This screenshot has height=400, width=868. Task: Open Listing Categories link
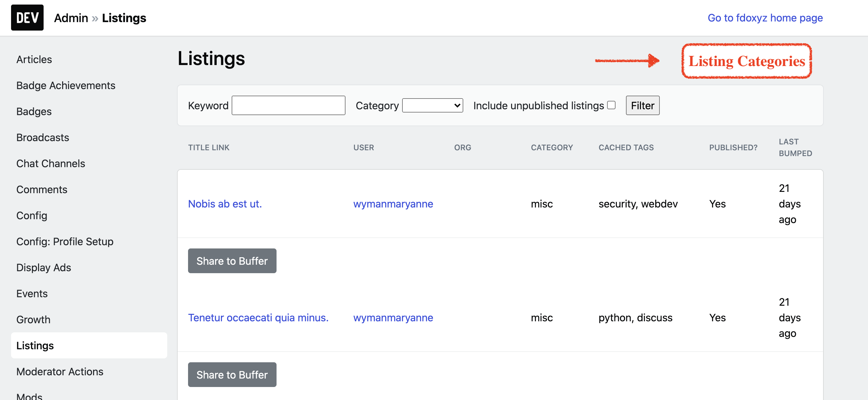point(746,61)
